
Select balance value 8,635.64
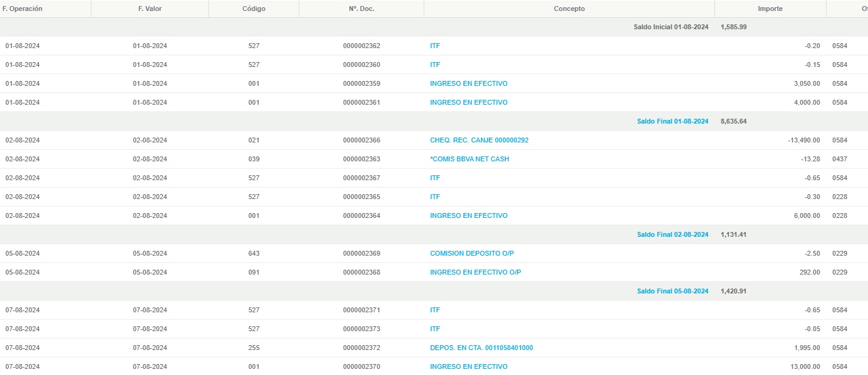(x=733, y=121)
